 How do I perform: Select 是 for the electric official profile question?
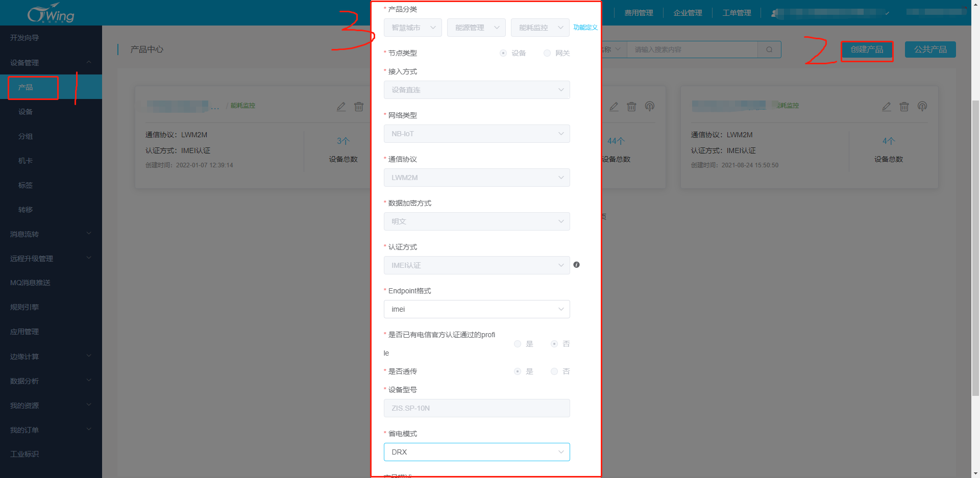point(517,344)
